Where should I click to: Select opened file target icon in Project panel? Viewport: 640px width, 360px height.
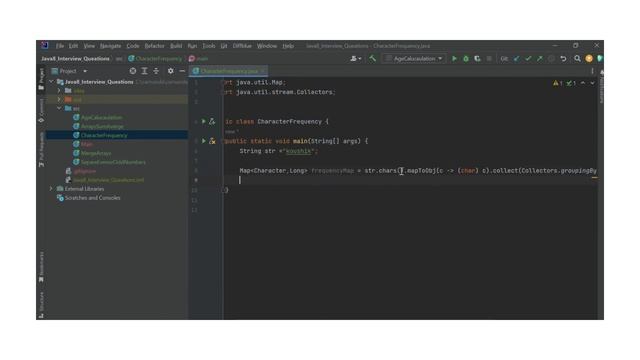(133, 71)
